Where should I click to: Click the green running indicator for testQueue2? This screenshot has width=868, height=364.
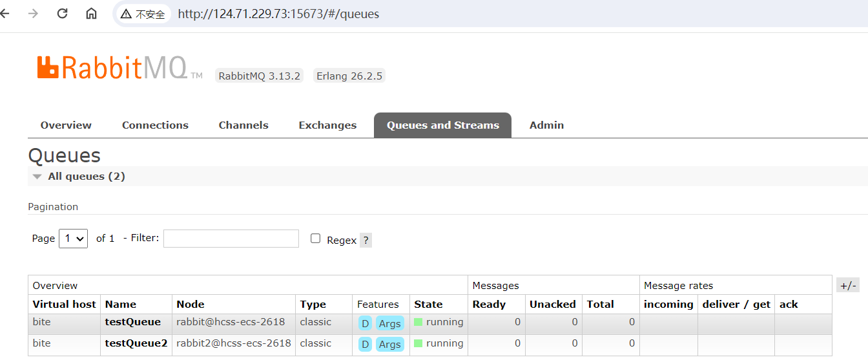(418, 343)
